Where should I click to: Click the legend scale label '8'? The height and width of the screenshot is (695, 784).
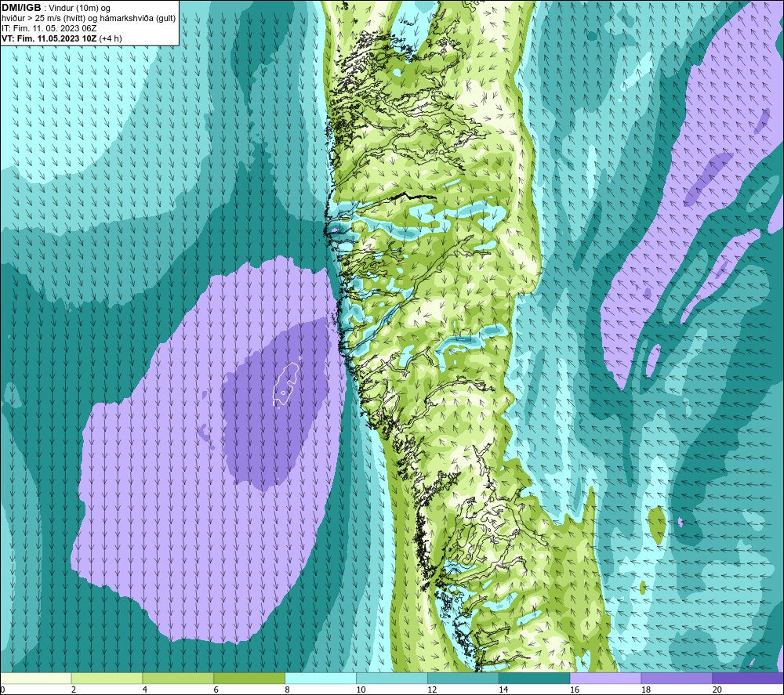288,690
